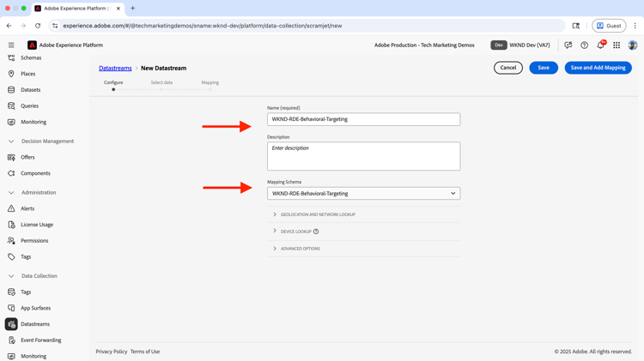The width and height of the screenshot is (644, 361).
Task: Open Monitoring under Data Collection
Action: pos(33,356)
